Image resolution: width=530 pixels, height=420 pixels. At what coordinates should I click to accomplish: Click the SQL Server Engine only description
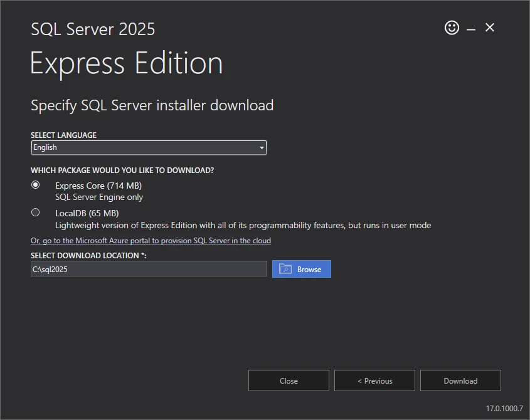click(99, 197)
